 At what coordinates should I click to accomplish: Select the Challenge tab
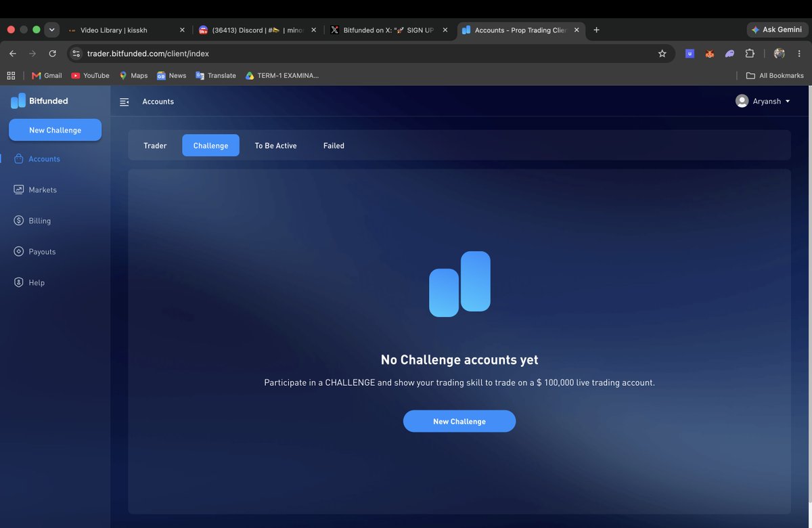[x=210, y=146]
